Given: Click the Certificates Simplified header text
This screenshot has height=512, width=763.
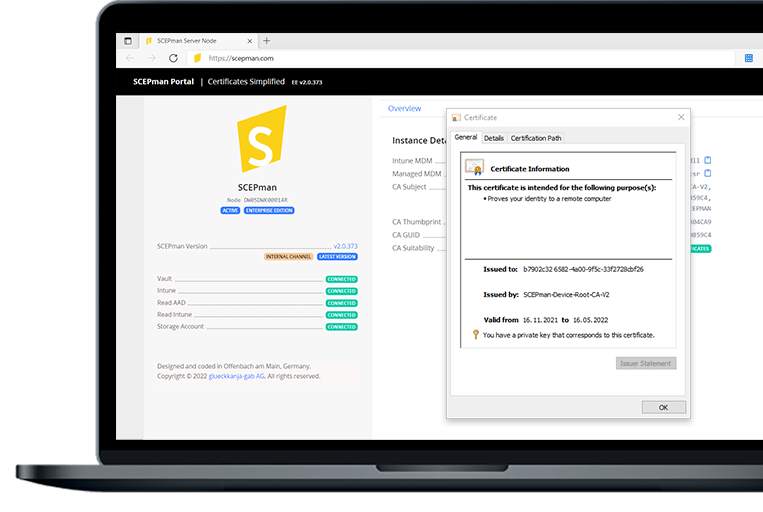Looking at the screenshot, I should 246,82.
